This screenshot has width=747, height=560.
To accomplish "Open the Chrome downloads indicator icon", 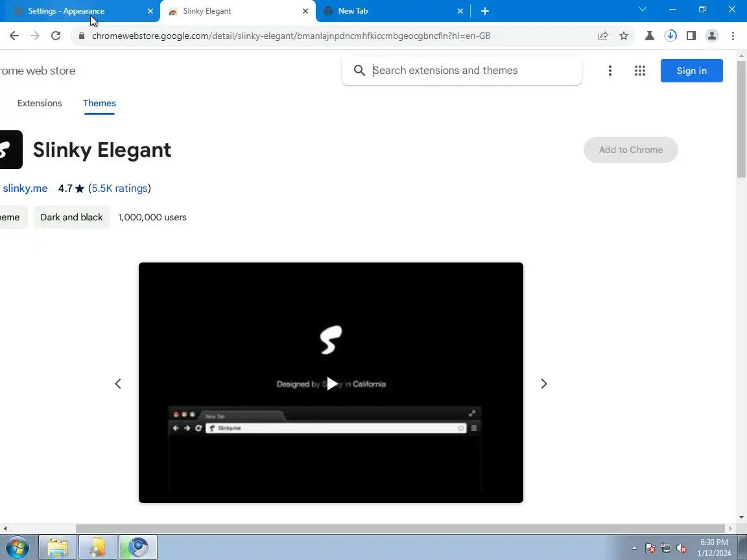I will [x=670, y=36].
